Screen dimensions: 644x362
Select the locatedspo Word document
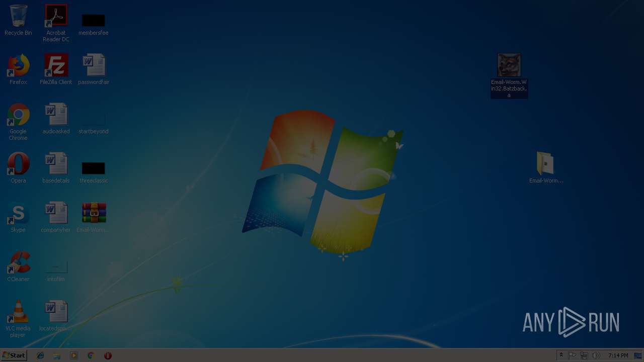pos(56,316)
